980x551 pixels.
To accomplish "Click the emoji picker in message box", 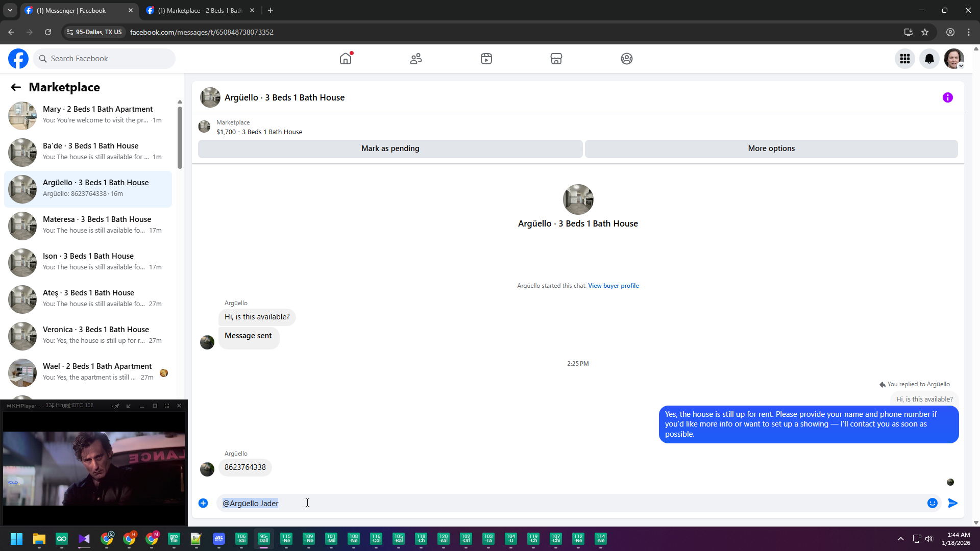I will pos(932,503).
